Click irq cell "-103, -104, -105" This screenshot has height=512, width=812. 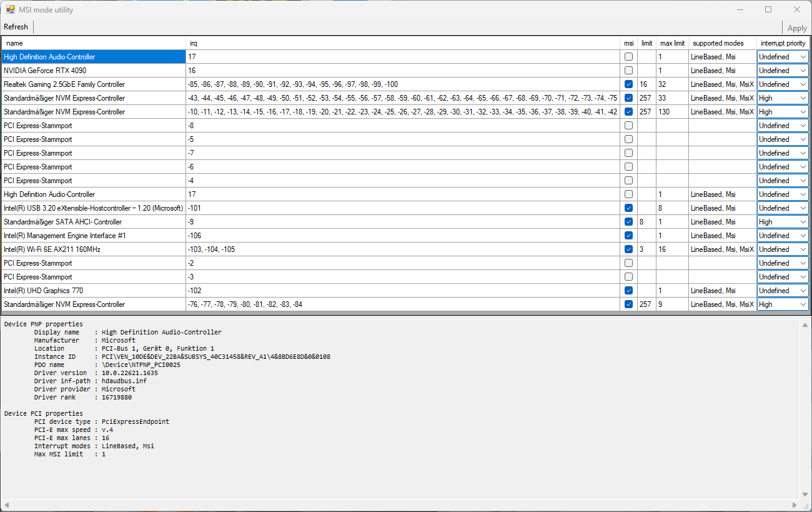tap(403, 249)
